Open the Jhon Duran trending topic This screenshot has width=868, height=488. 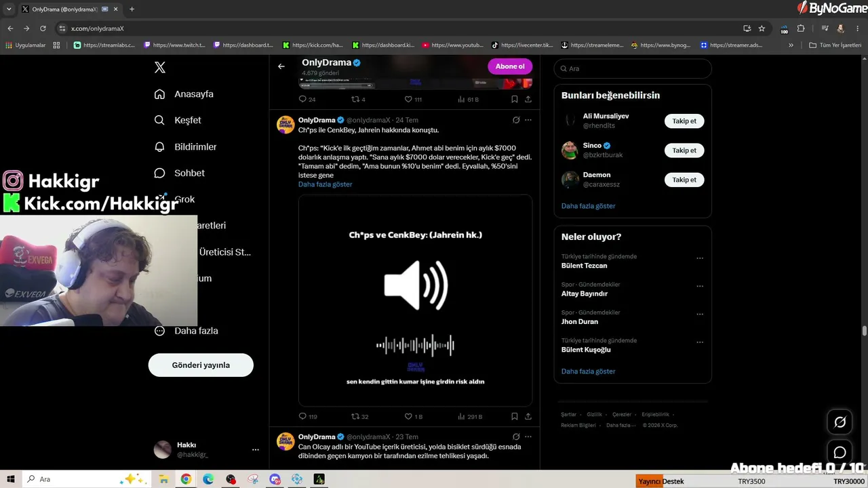pos(580,322)
